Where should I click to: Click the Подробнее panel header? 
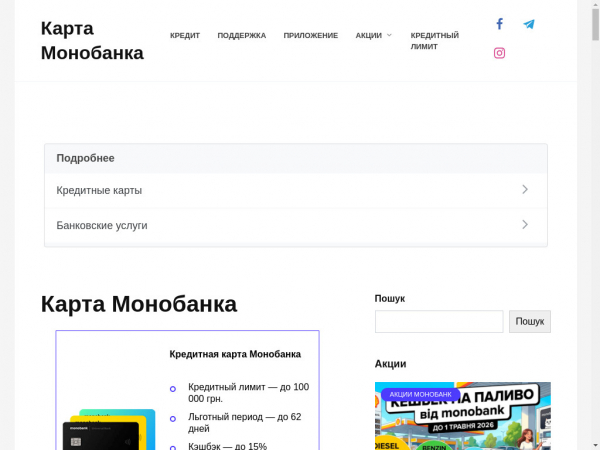point(296,158)
